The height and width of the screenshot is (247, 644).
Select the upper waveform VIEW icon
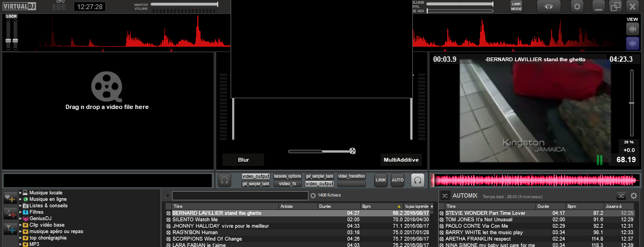[x=632, y=29]
